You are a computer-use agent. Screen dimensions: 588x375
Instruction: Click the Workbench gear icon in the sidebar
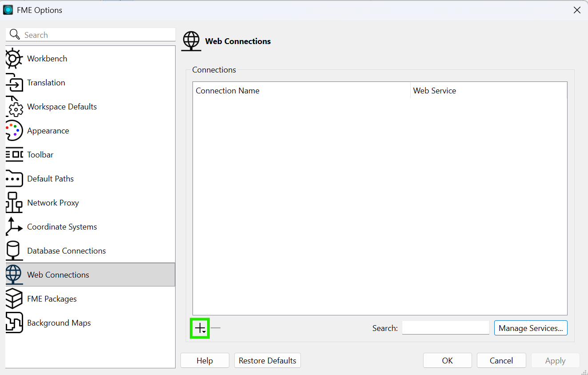14,59
